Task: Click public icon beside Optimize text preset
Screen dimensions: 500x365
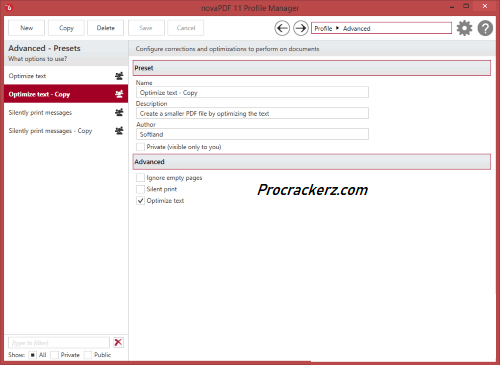Action: [x=119, y=76]
